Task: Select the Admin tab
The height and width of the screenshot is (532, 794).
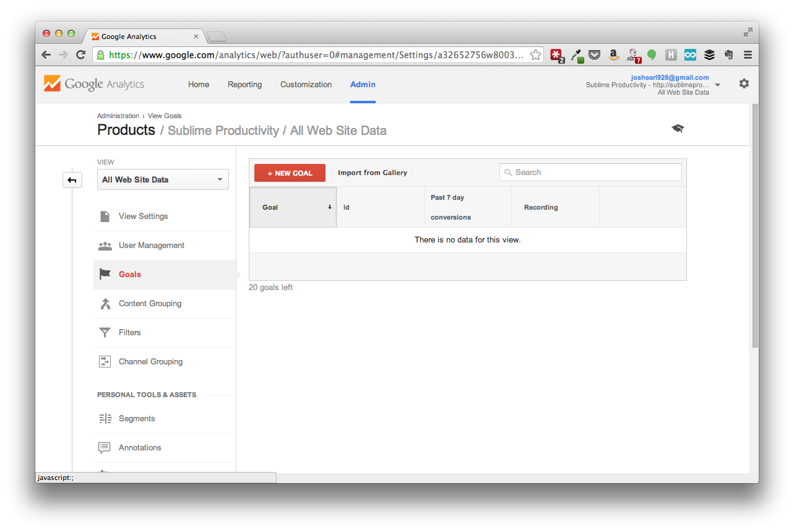Action: click(363, 85)
